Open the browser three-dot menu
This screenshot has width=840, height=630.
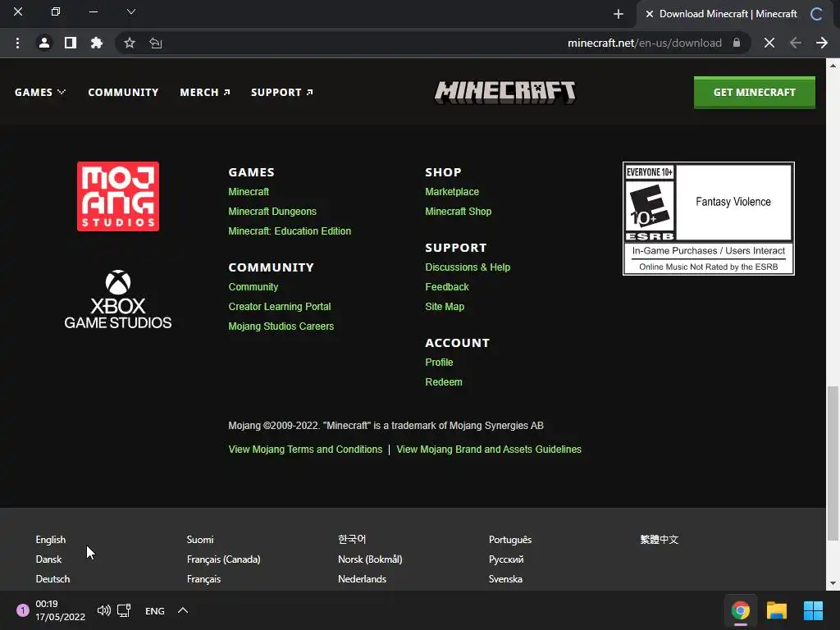click(x=18, y=43)
